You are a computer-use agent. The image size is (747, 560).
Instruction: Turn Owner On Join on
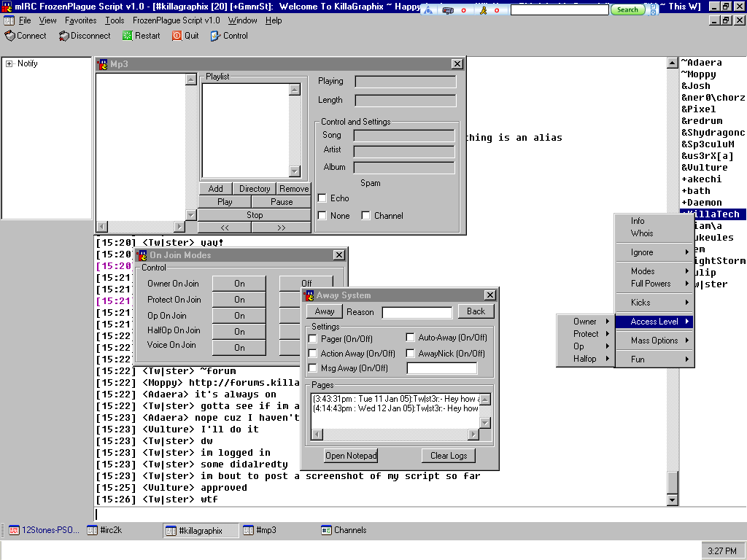coord(239,284)
